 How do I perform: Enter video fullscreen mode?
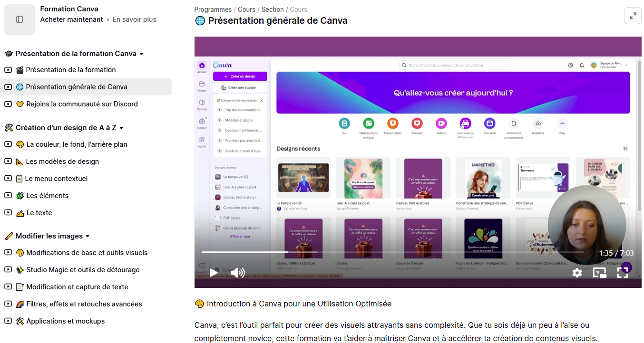[623, 273]
